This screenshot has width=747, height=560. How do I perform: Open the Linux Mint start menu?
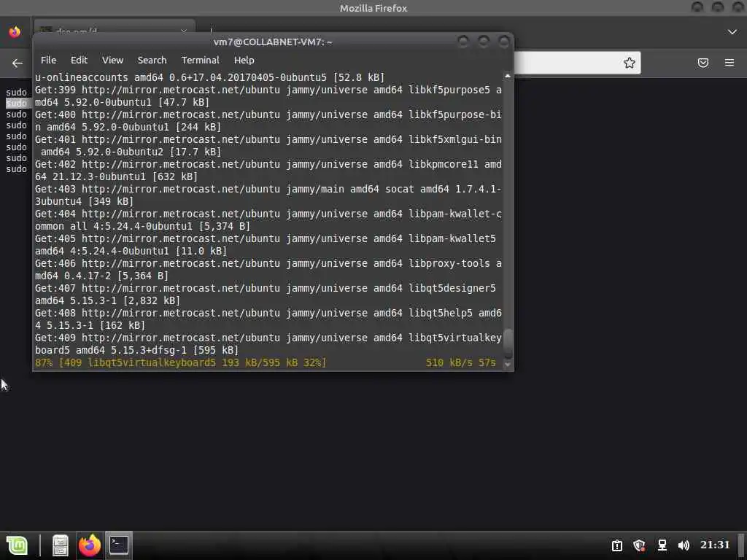point(18,545)
